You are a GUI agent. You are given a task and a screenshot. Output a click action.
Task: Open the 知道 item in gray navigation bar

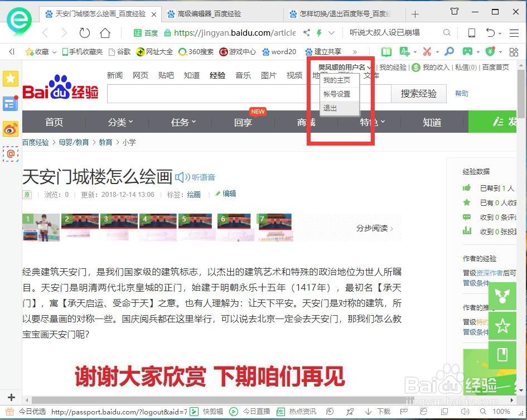coord(432,122)
